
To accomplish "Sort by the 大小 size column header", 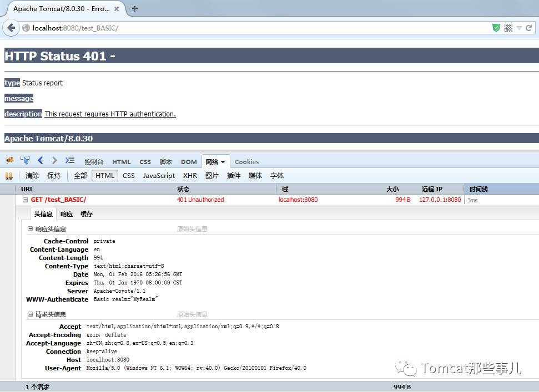I will point(392,189).
